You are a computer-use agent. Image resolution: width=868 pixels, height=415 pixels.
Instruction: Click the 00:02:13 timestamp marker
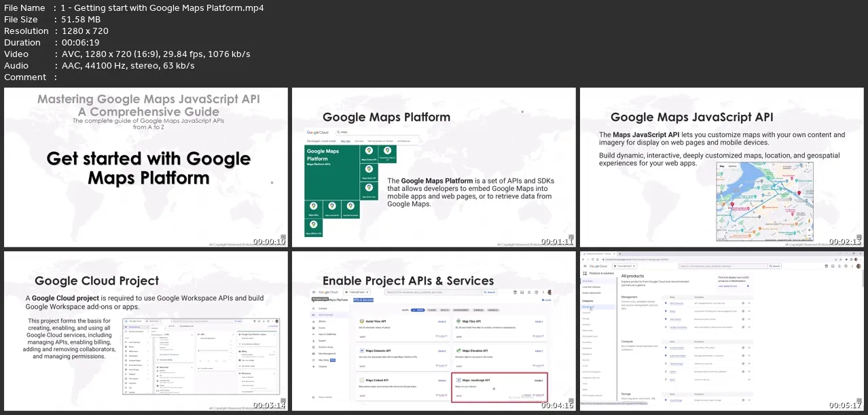coord(846,241)
